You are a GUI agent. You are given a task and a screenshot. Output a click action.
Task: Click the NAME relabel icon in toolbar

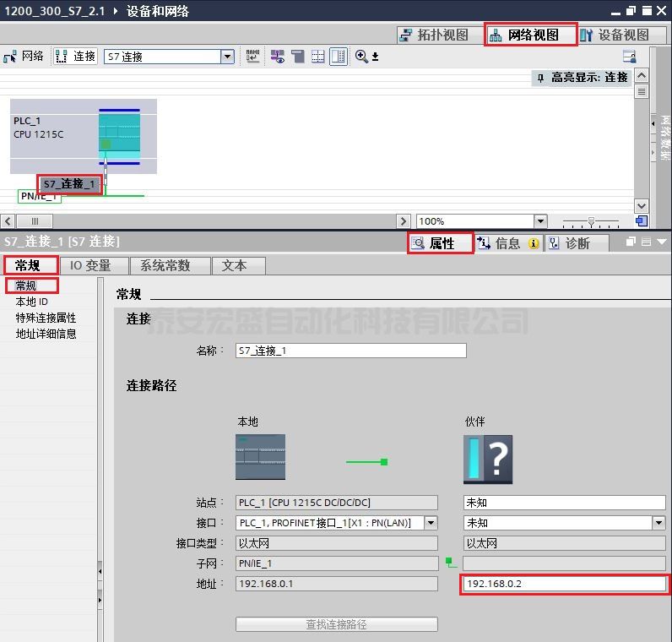(x=253, y=57)
